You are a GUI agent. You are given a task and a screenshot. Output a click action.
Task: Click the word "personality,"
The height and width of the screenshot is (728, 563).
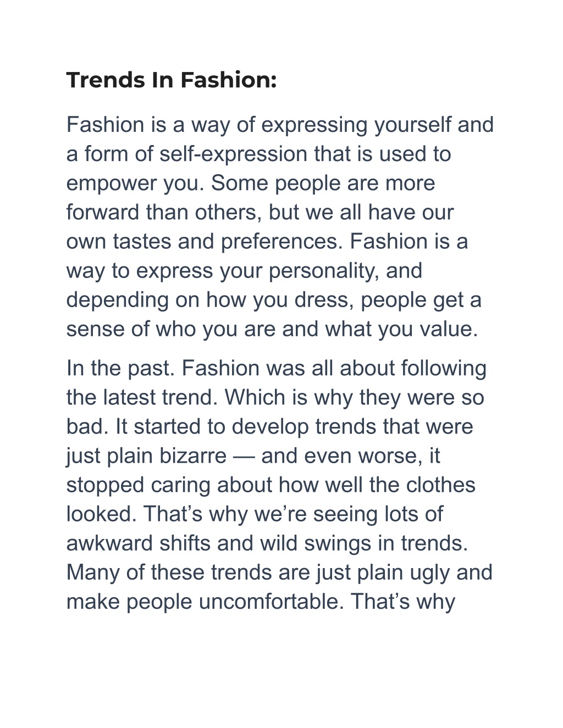323,271
